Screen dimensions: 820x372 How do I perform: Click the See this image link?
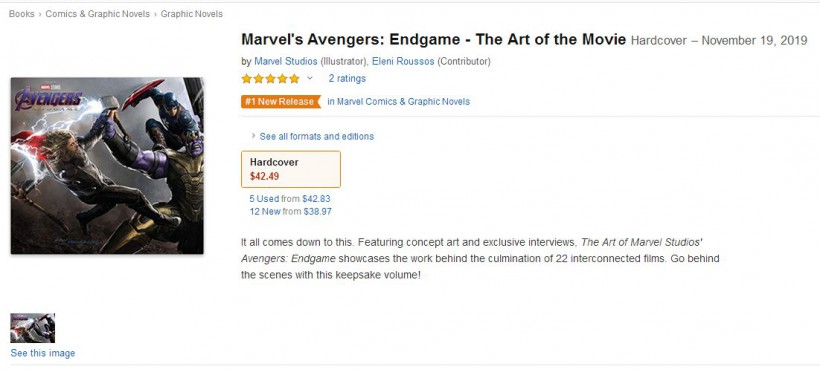(x=43, y=353)
